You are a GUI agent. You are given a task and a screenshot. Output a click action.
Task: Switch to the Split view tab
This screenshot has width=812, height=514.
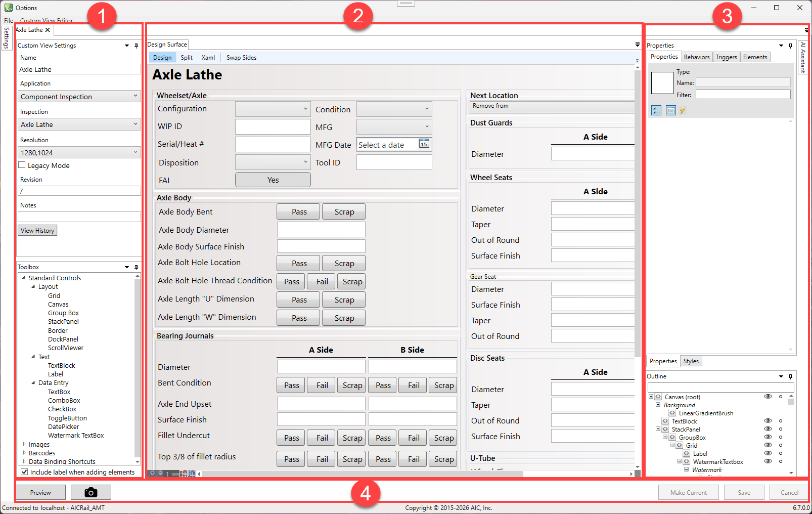click(x=187, y=58)
